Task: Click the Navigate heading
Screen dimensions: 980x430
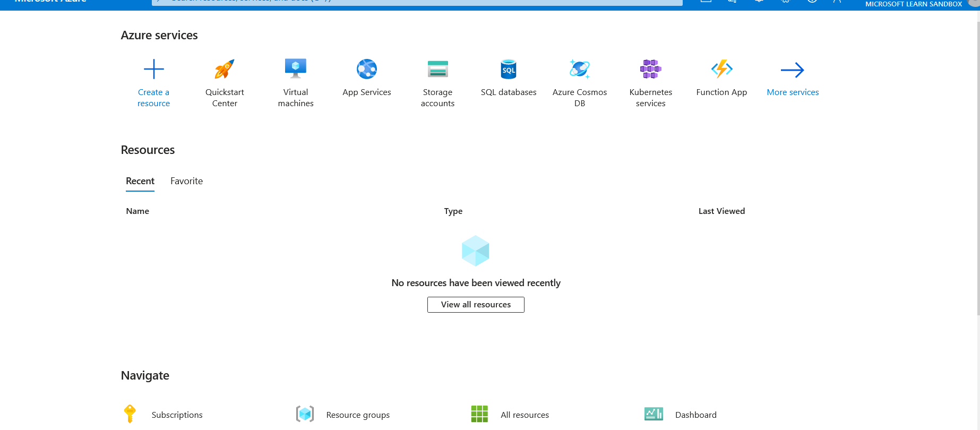Action: point(145,375)
